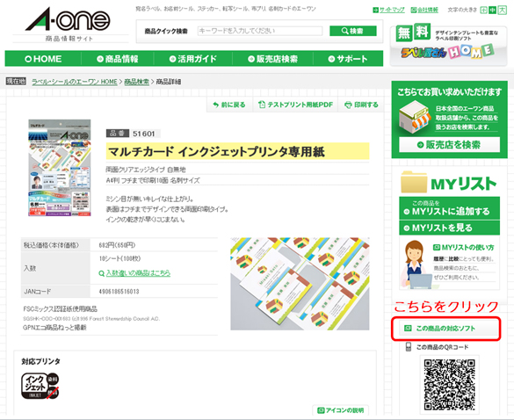Click the 前に戻る back button
The image size is (514, 420).
(229, 105)
